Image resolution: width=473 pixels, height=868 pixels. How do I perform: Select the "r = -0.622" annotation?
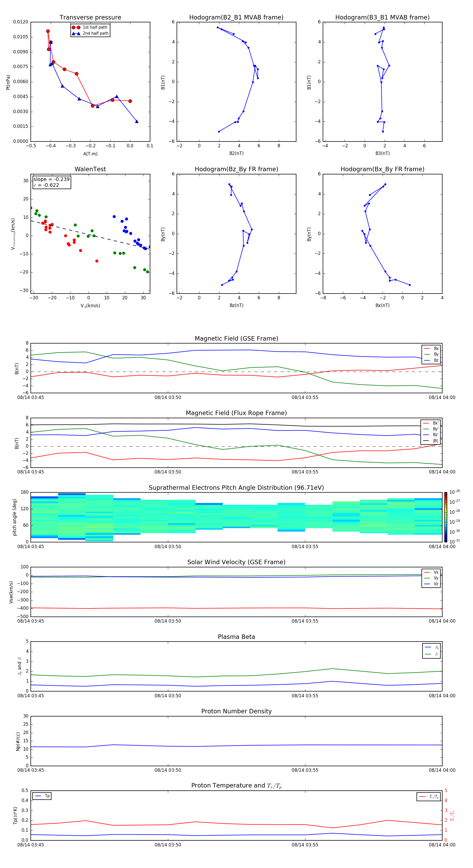coord(47,185)
